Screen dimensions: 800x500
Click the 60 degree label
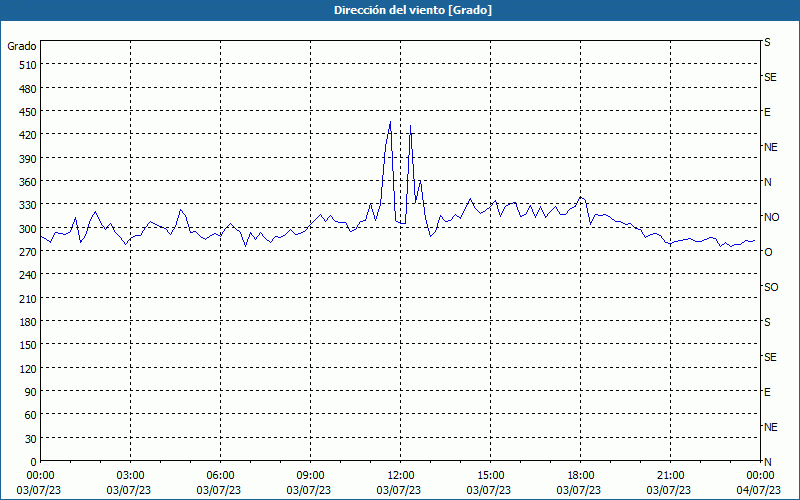point(31,415)
